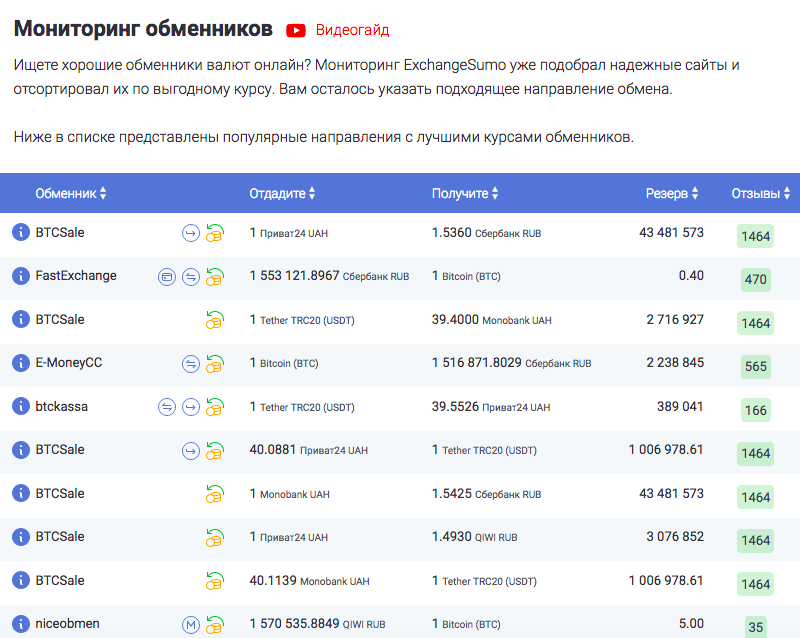This screenshot has width=800, height=638.
Task: Select '40.1139 Monobank UAH' cell
Action: [x=309, y=580]
